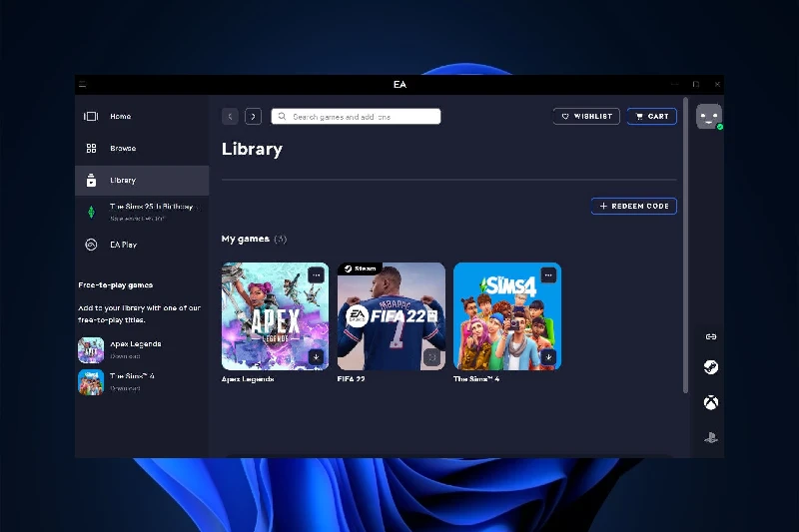Click the Xbox icon in right panel
Viewport: 799px width, 532px height.
711,402
